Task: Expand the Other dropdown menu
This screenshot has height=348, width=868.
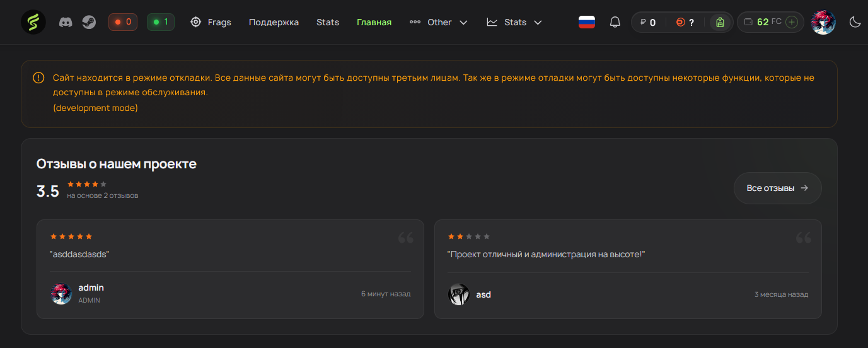Action: (439, 22)
